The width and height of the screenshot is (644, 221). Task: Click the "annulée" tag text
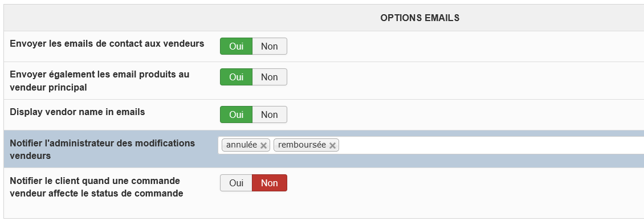click(x=242, y=145)
